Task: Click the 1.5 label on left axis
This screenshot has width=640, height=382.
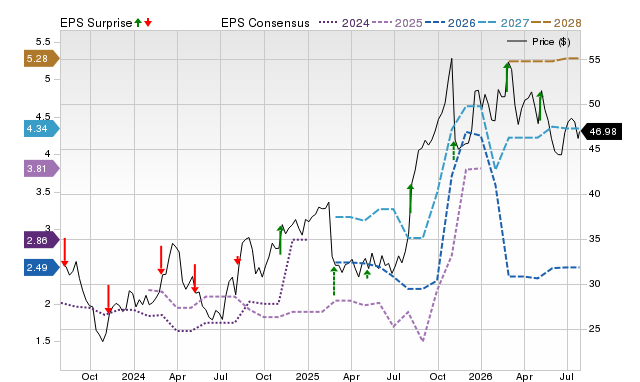Action: 43,341
